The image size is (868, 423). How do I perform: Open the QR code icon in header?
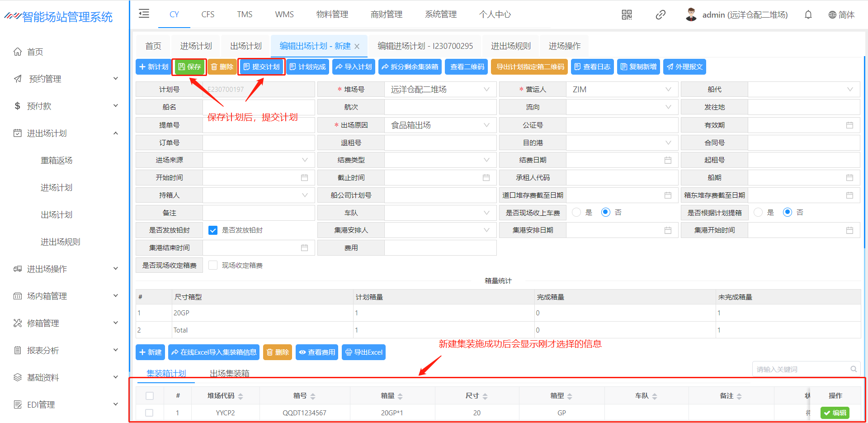point(627,15)
